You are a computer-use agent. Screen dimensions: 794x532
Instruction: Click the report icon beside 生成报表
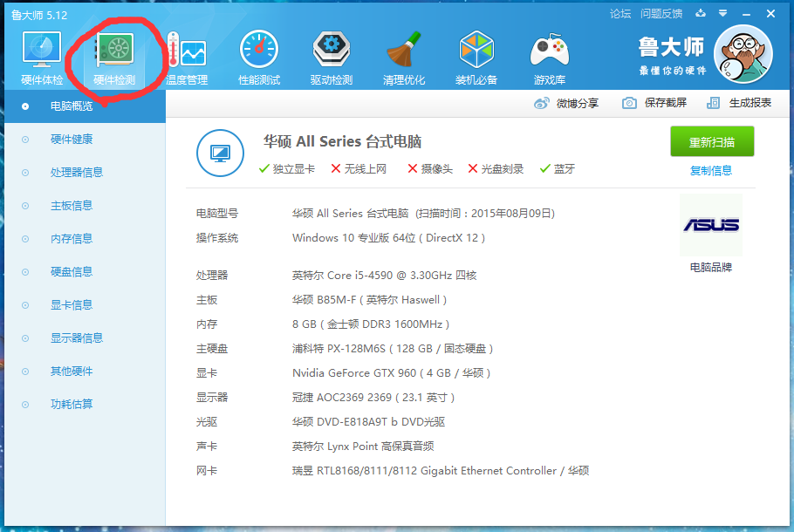tap(713, 103)
